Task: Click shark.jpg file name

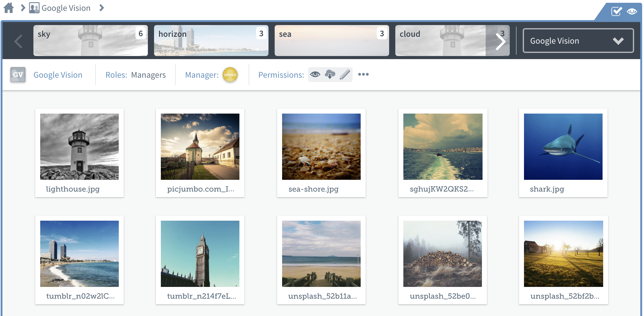Action: click(x=547, y=189)
